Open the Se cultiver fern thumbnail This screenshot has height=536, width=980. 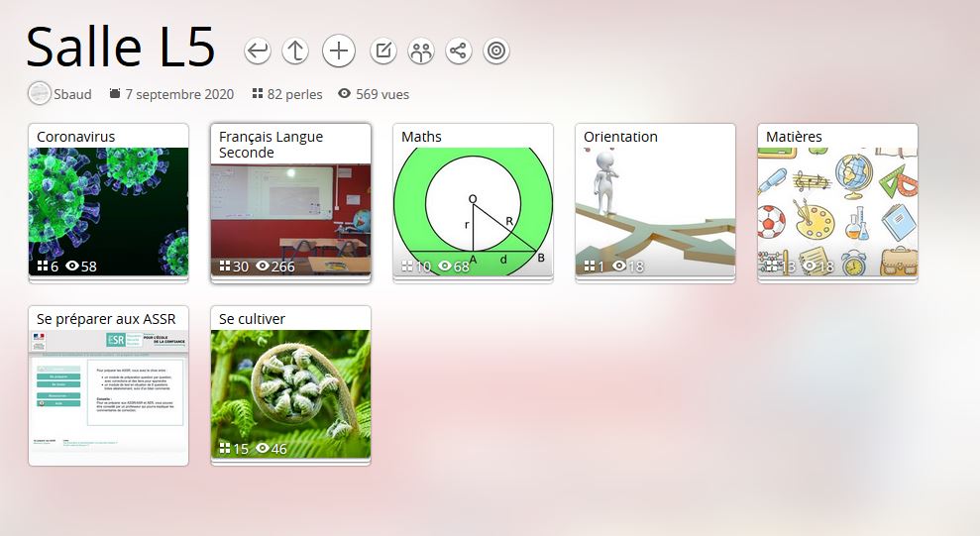pyautogui.click(x=290, y=394)
